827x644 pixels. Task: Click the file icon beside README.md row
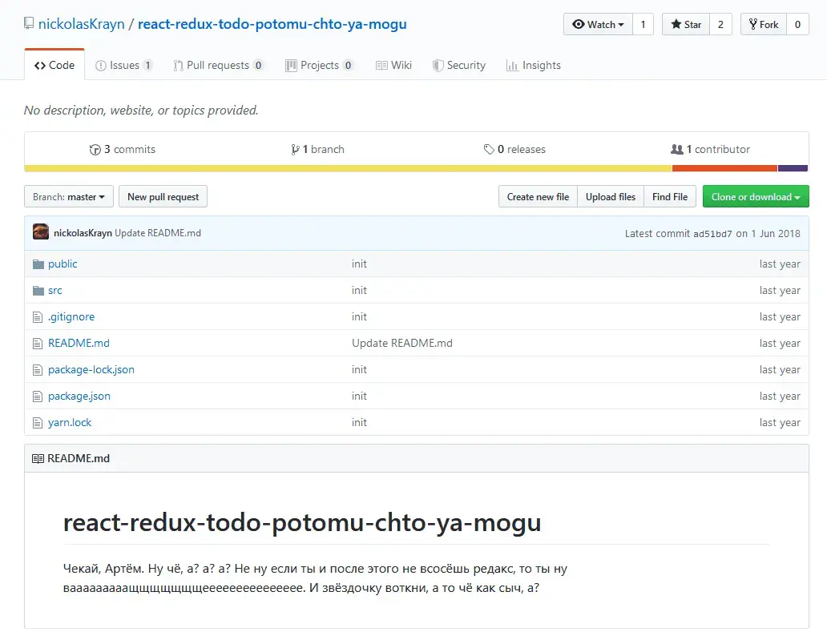click(x=38, y=343)
